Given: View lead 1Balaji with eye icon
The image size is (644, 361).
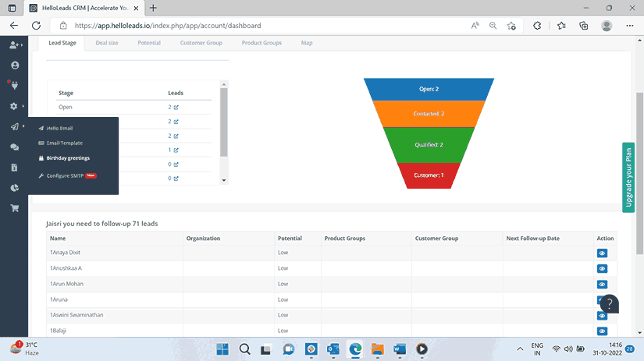Looking at the screenshot, I should click(x=602, y=331).
